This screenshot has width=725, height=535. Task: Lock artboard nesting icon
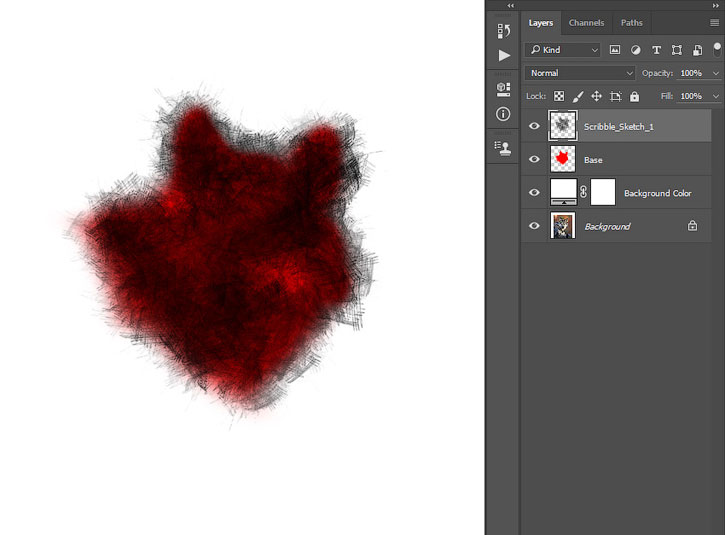tap(615, 96)
